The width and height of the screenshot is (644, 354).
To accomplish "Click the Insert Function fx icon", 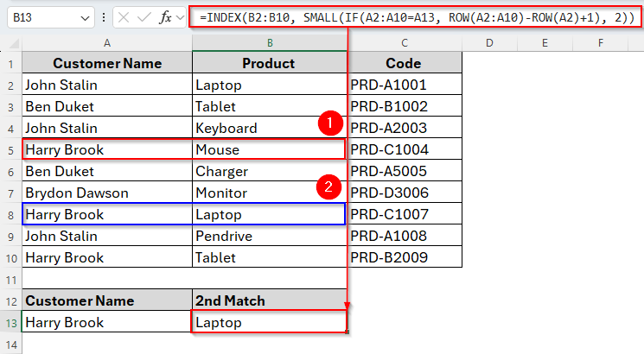I will 165,17.
